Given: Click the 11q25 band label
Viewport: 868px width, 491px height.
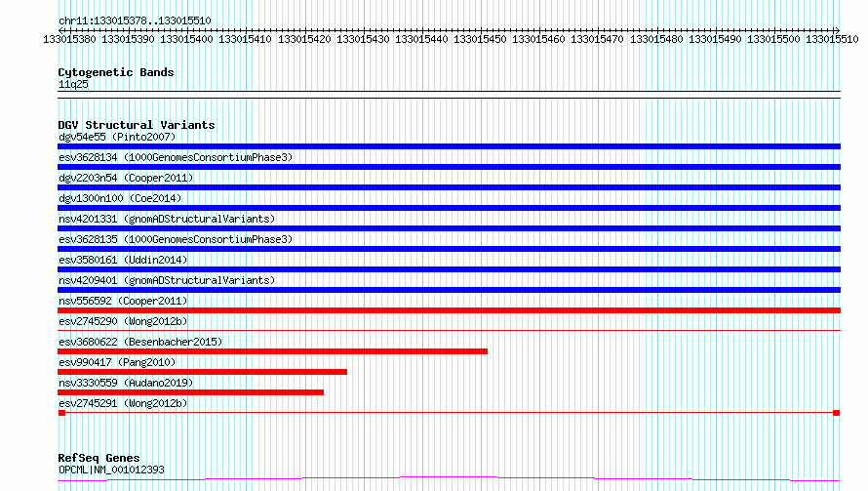Looking at the screenshot, I should click(x=73, y=84).
